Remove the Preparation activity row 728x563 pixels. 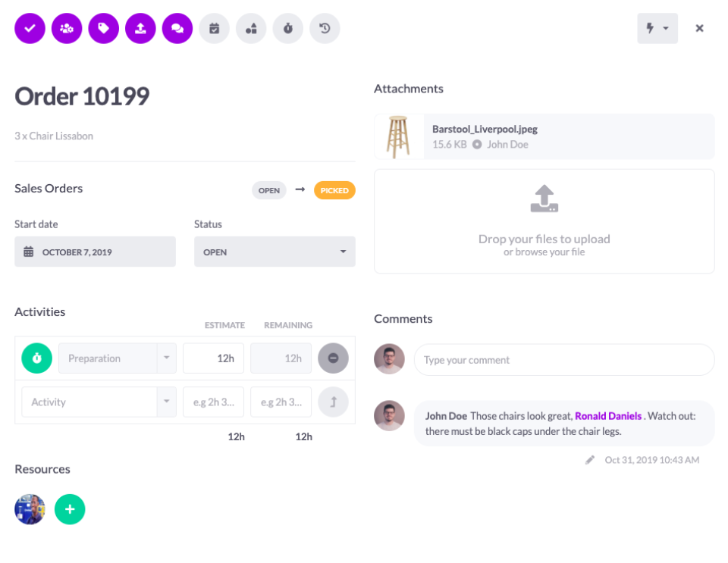333,358
